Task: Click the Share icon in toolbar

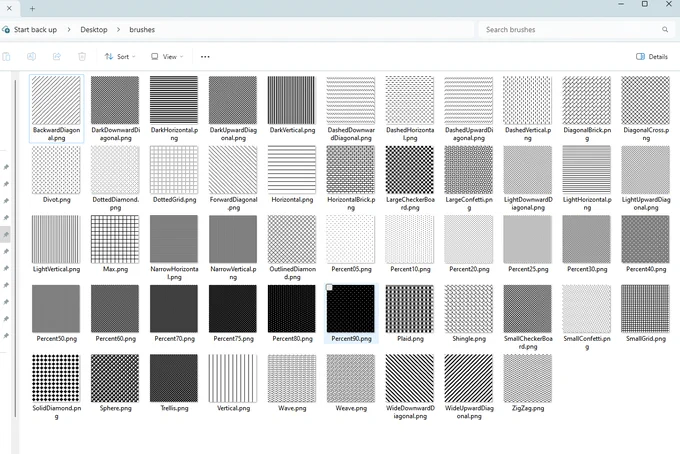Action: [57, 56]
